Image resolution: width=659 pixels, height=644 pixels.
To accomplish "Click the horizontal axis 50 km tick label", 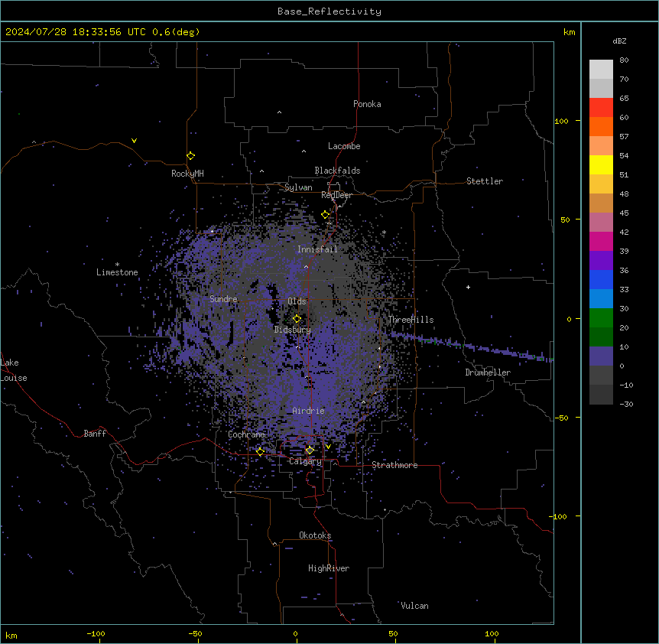I will pos(394,633).
